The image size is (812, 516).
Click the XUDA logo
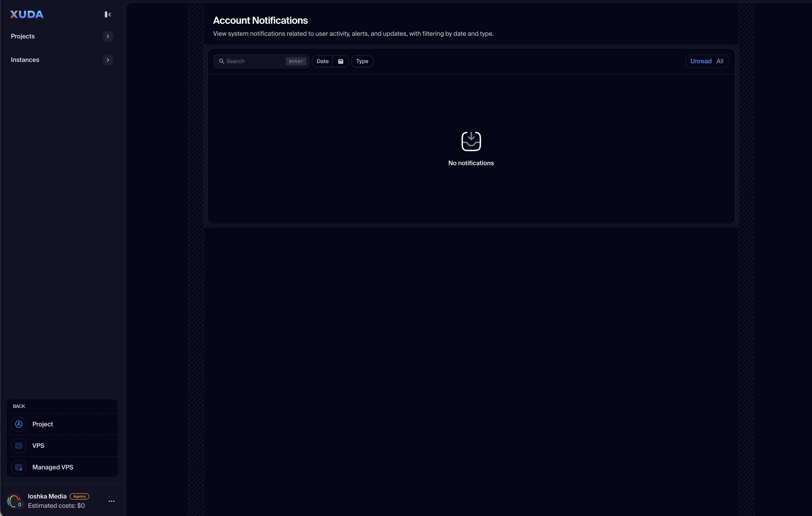click(27, 14)
